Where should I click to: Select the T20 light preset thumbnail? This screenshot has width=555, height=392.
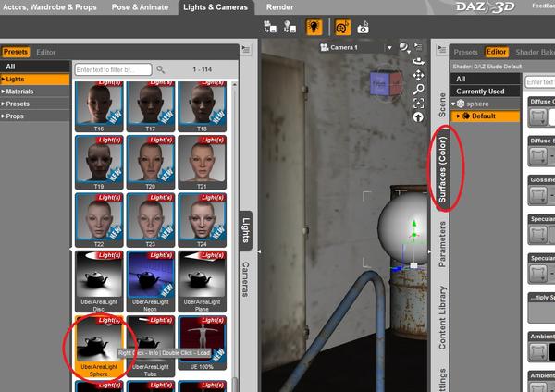point(151,163)
